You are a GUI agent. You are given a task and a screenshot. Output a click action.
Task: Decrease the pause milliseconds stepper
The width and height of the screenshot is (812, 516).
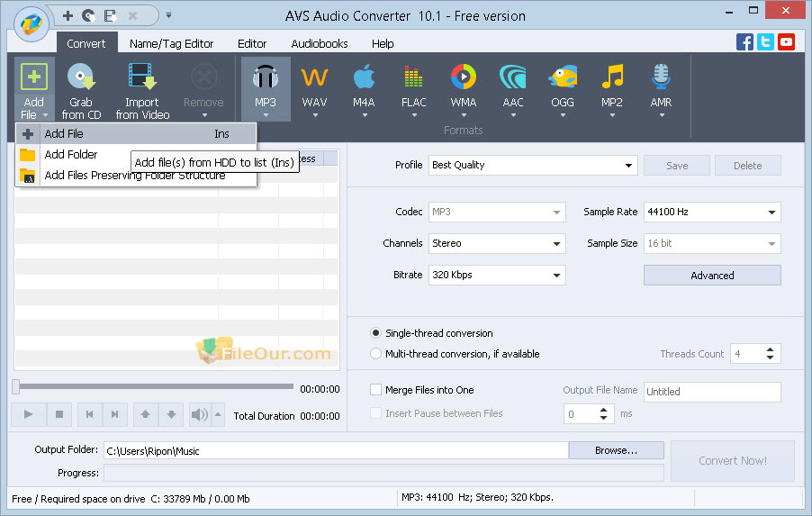pos(603,418)
